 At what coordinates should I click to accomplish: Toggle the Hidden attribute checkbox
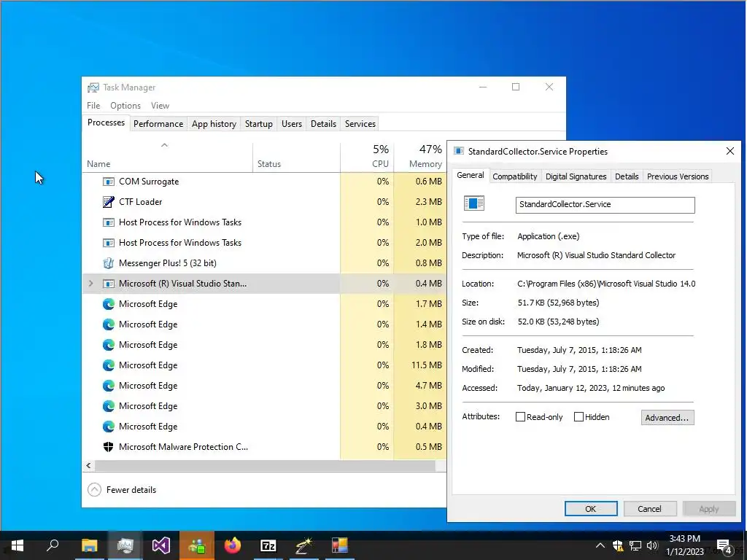tap(578, 417)
